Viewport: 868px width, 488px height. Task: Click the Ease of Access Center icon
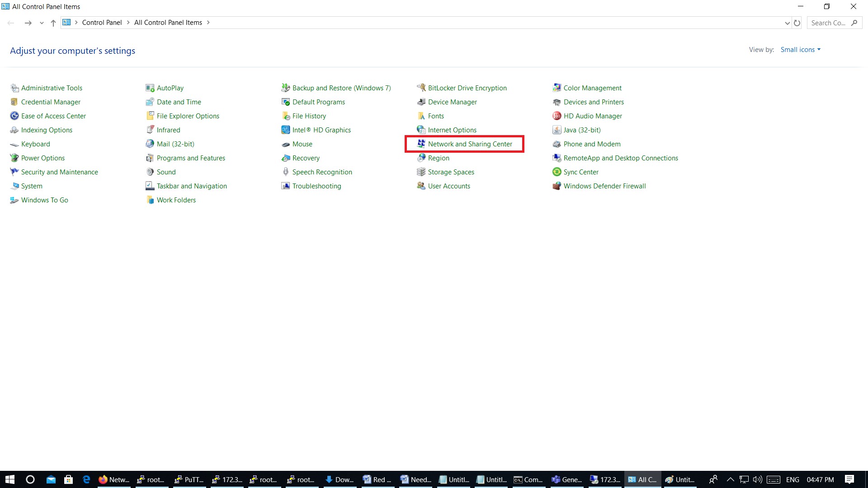14,116
